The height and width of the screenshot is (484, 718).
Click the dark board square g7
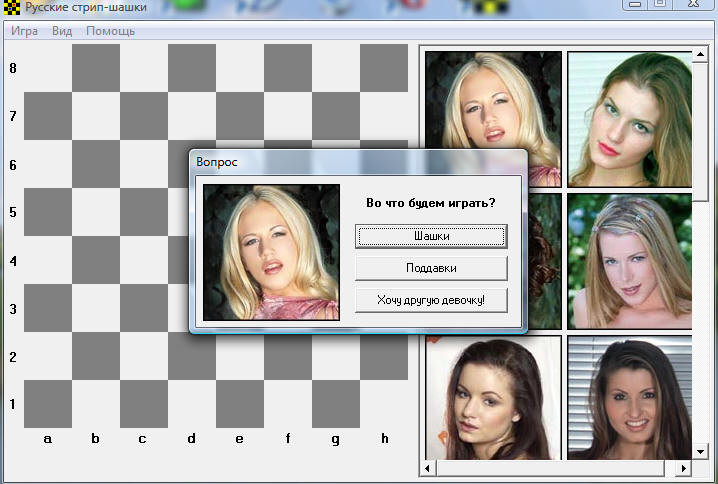pos(336,116)
